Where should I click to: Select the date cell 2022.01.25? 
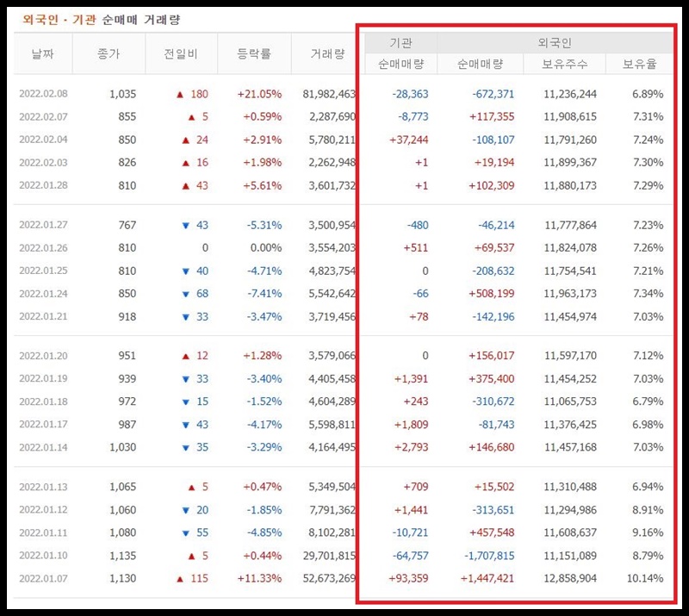pyautogui.click(x=44, y=271)
